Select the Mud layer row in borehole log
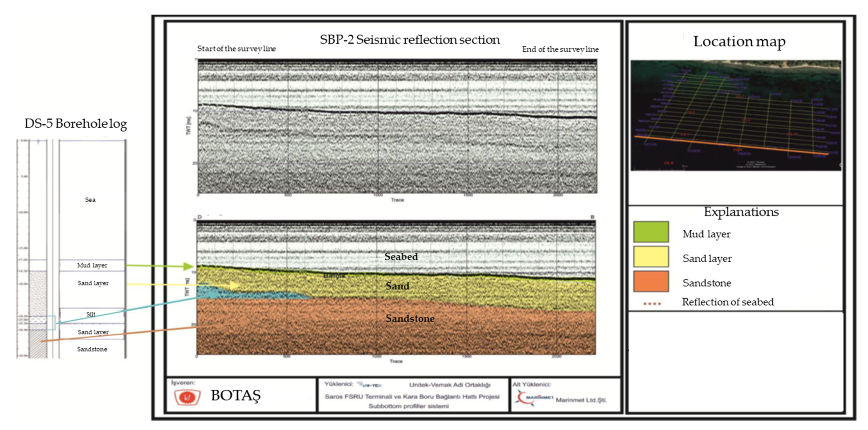The image size is (868, 430). (x=92, y=265)
